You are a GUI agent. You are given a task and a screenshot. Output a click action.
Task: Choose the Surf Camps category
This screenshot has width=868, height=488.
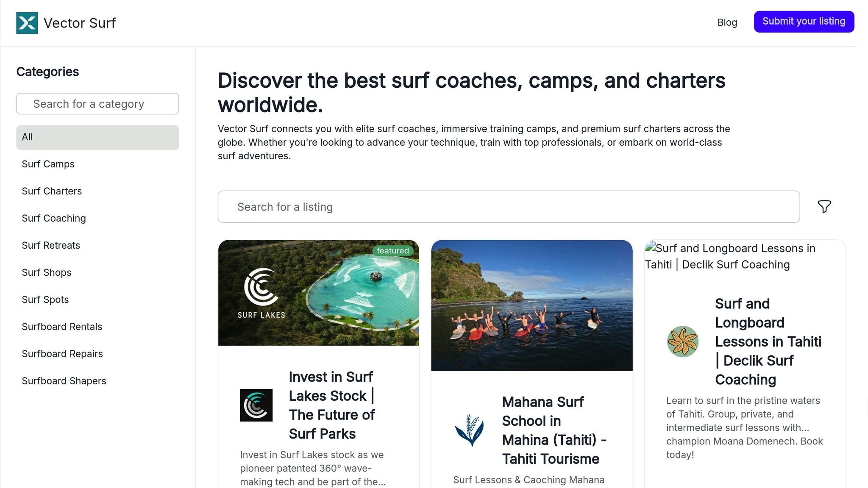pyautogui.click(x=48, y=164)
